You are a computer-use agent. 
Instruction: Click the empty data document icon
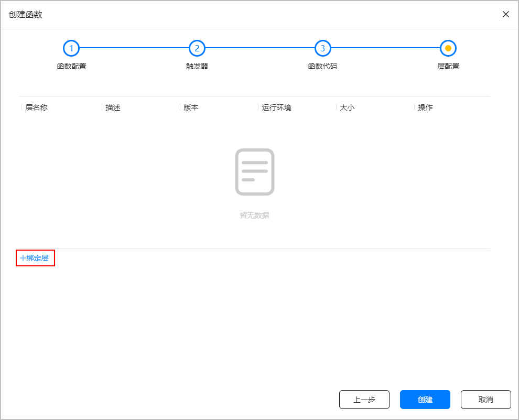[x=254, y=172]
